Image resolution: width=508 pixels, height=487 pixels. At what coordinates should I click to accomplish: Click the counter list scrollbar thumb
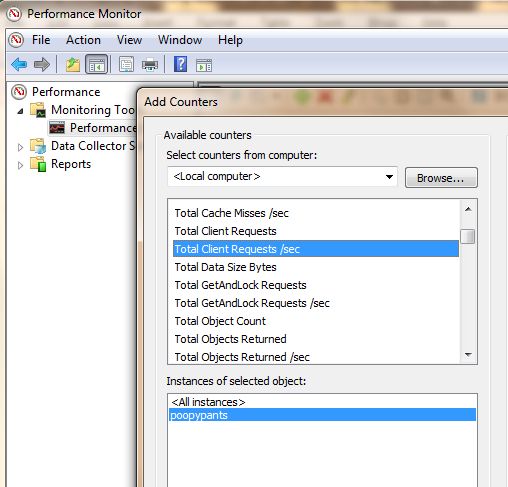point(468,237)
